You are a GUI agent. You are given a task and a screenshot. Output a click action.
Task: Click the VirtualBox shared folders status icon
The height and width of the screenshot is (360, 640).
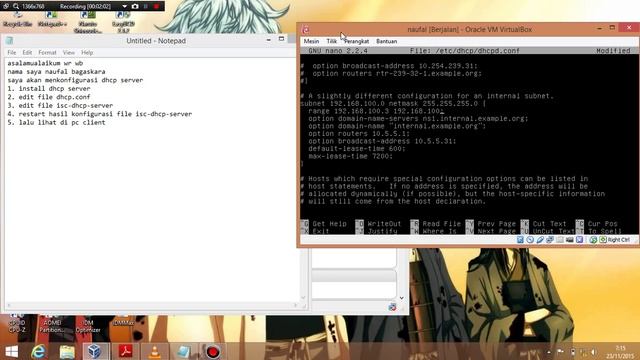coord(560,240)
